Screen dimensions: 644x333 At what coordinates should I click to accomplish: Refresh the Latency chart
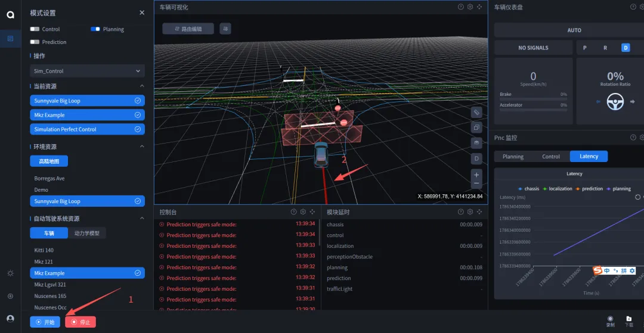point(637,197)
